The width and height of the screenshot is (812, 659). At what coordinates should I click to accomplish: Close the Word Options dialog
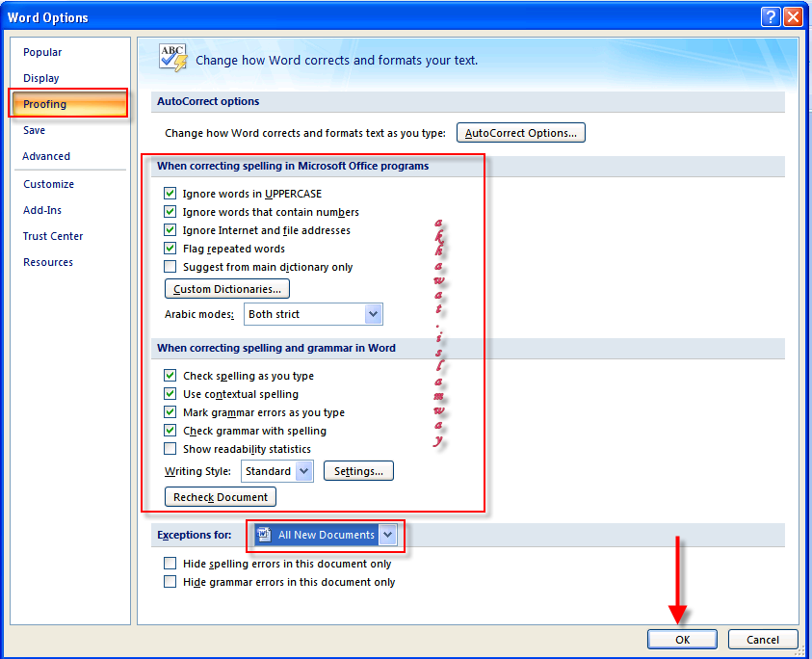793,17
